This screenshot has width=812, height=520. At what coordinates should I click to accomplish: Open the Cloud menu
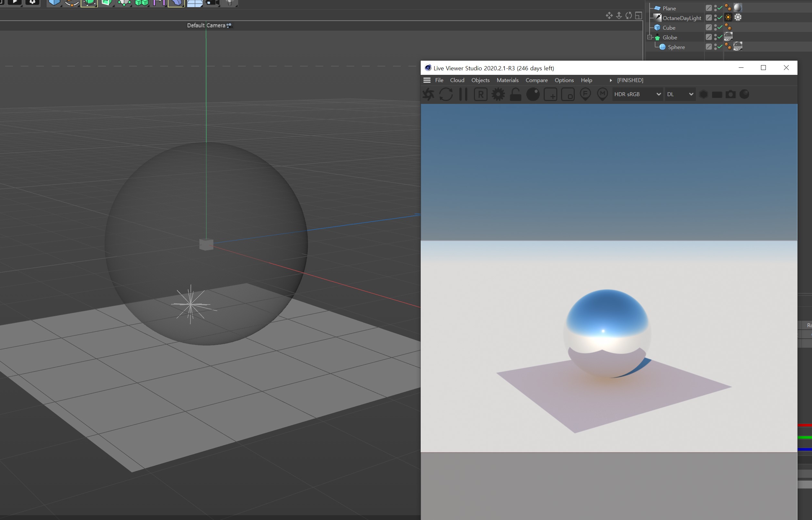point(457,80)
